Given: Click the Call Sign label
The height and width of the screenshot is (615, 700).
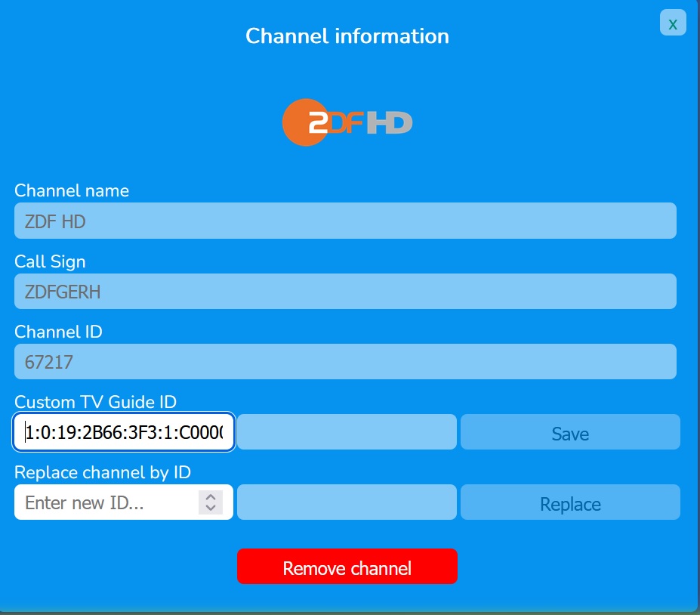Looking at the screenshot, I should point(50,261).
